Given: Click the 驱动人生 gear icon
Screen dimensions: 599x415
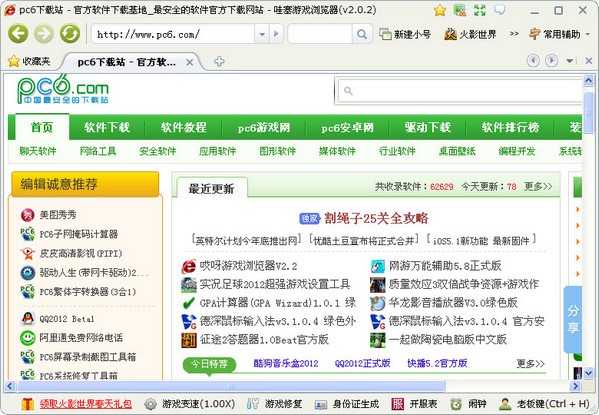Looking at the screenshot, I should pos(28,272).
